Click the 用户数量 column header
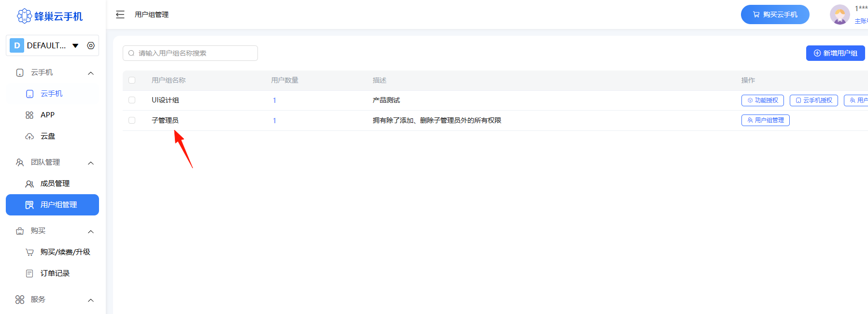Image resolution: width=868 pixels, height=314 pixels. coord(285,80)
